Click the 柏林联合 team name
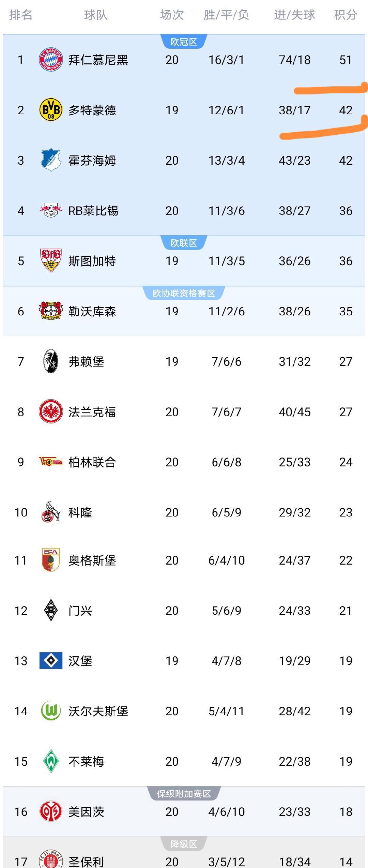This screenshot has width=368, height=868. 92,462
